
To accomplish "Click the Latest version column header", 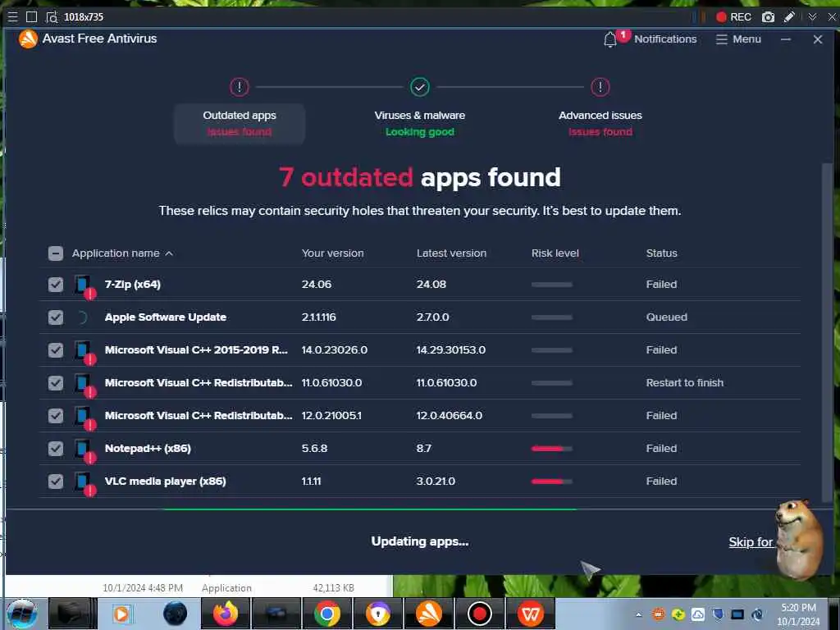I will (452, 253).
